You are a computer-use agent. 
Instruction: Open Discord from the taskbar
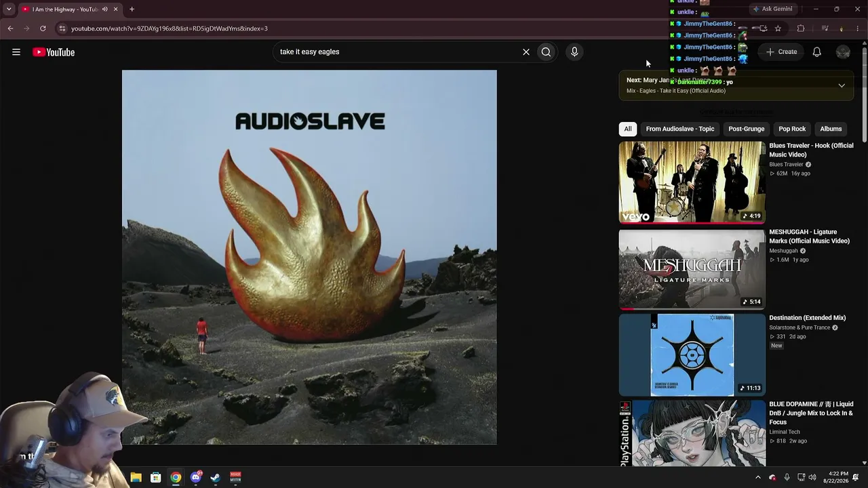(x=196, y=477)
